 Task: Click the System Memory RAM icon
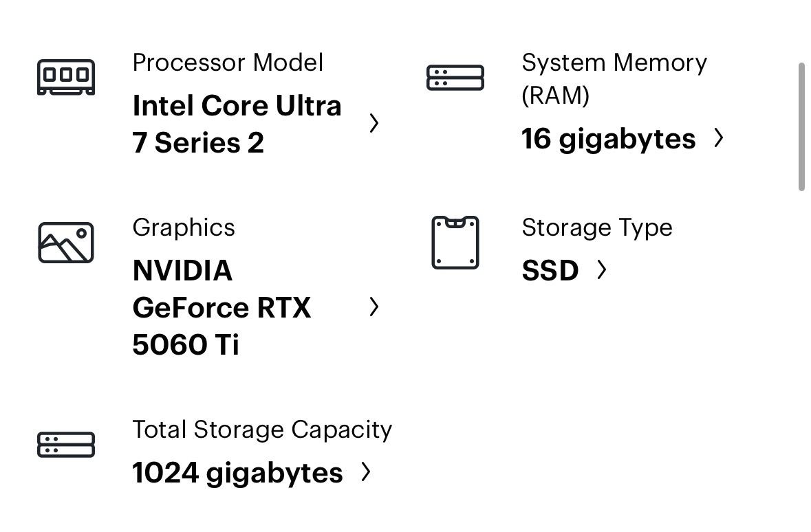click(455, 78)
